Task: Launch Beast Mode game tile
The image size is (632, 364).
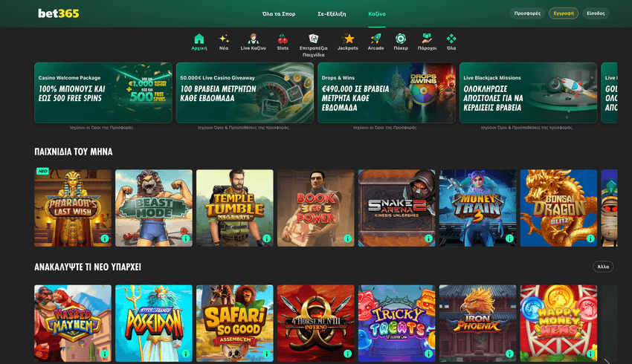Action: [x=154, y=208]
